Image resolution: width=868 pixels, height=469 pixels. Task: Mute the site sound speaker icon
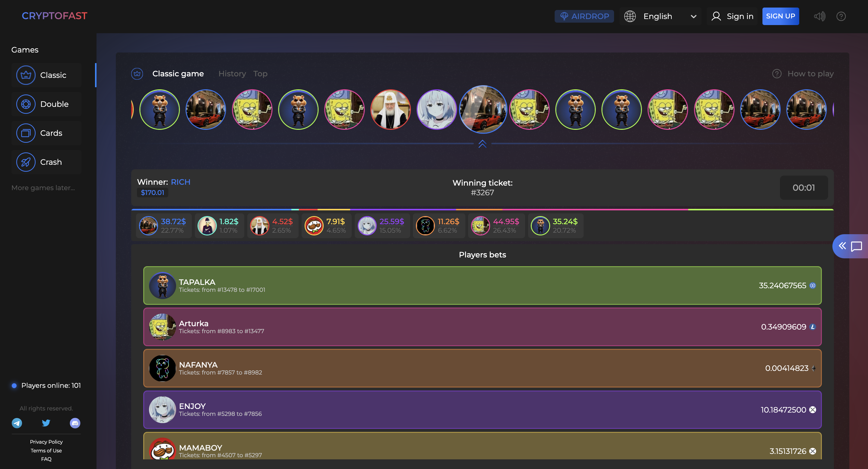pos(819,16)
